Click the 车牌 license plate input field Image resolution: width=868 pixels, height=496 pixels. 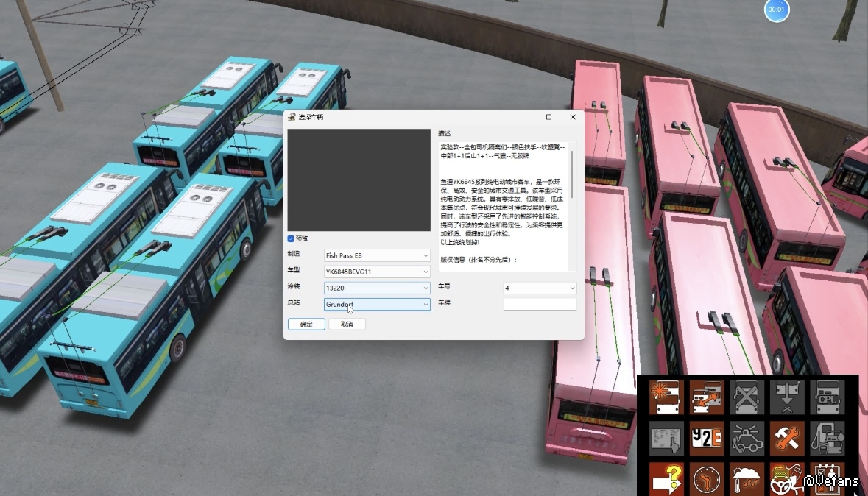[540, 304]
